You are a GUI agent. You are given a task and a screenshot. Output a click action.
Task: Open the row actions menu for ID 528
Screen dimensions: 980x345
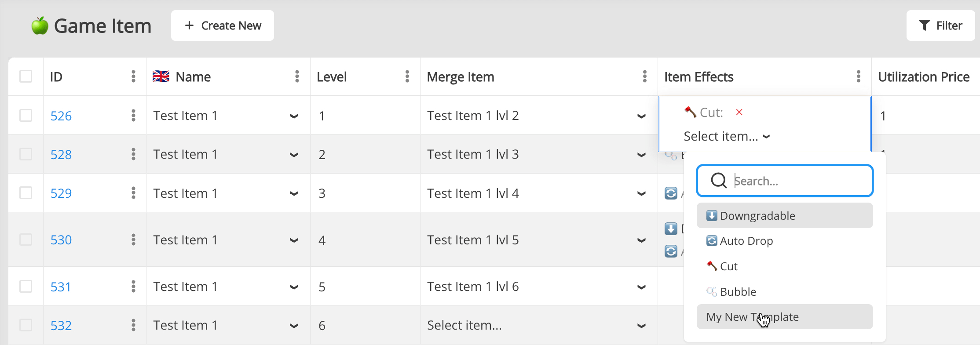click(133, 154)
